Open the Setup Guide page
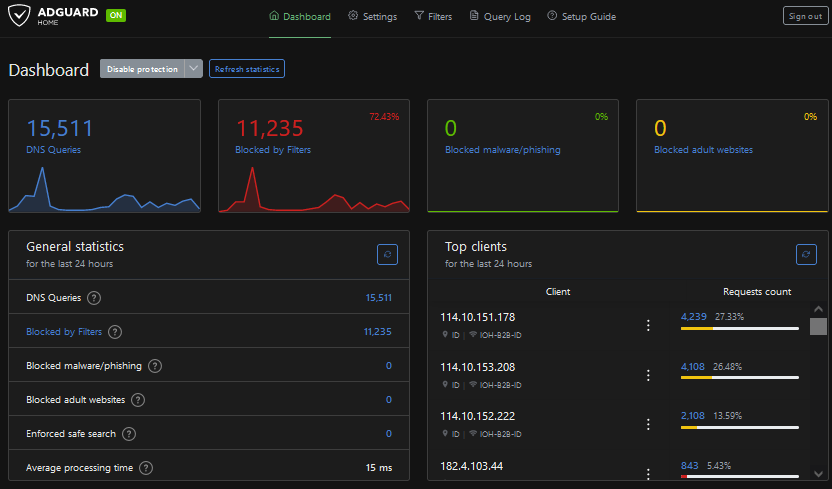 [x=582, y=16]
